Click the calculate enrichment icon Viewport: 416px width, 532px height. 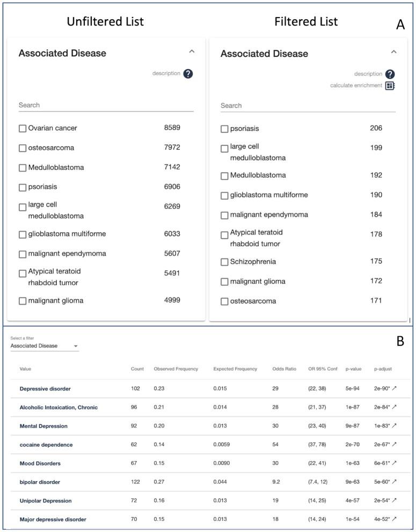click(390, 86)
